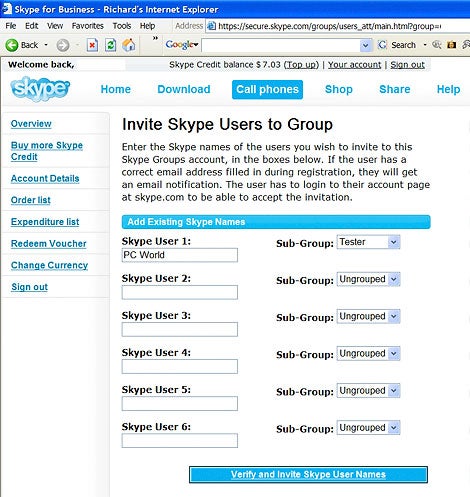Open the Account Details link
The image size is (470, 497).
[45, 178]
